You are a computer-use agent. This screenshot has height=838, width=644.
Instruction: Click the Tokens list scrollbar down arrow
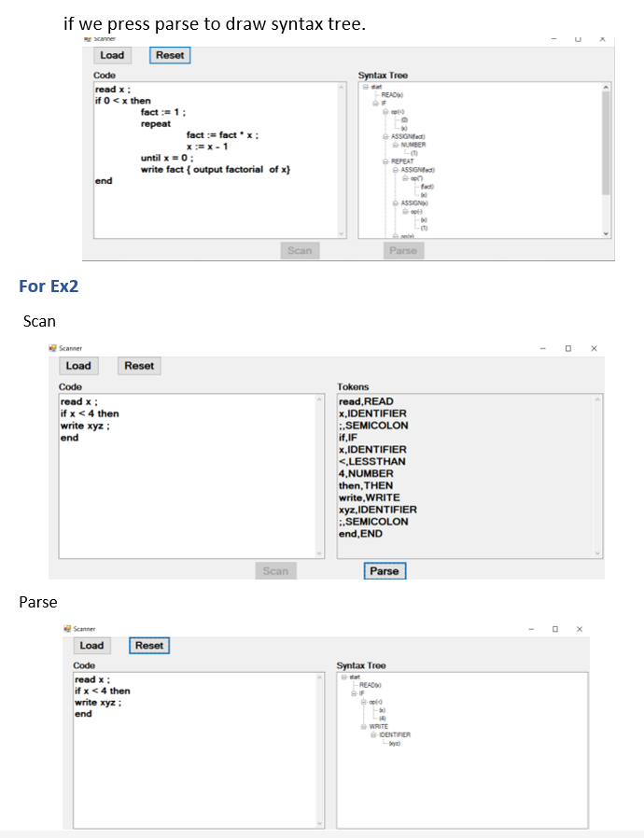pyautogui.click(x=597, y=553)
